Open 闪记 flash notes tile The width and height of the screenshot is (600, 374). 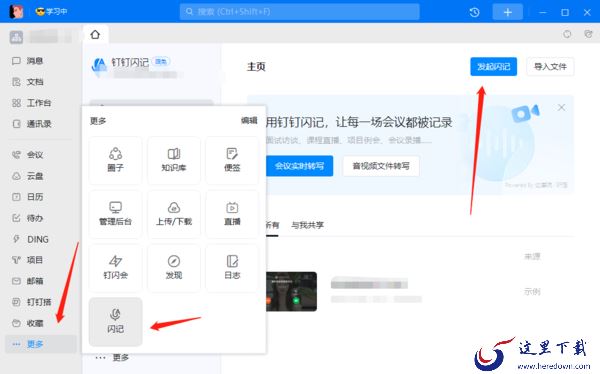click(x=116, y=322)
